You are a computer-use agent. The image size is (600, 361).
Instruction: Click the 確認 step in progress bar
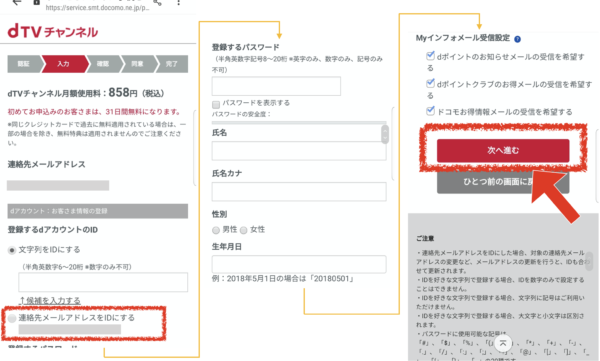pos(103,64)
